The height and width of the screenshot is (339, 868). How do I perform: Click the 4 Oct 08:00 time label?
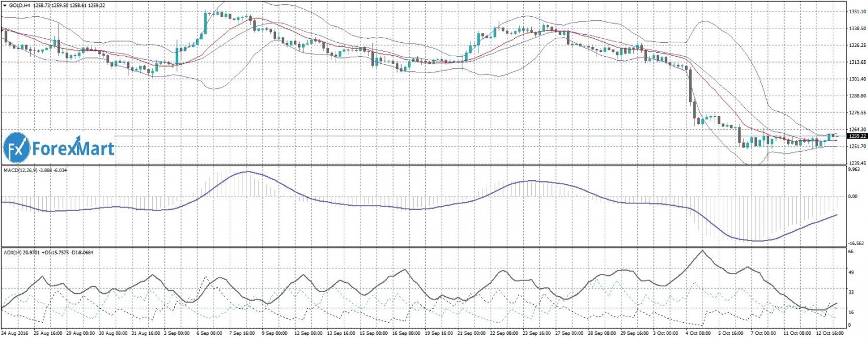698,334
